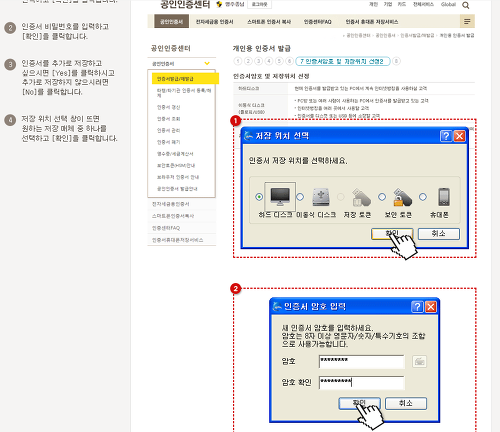Click 개인 link in top header

click(x=373, y=4)
